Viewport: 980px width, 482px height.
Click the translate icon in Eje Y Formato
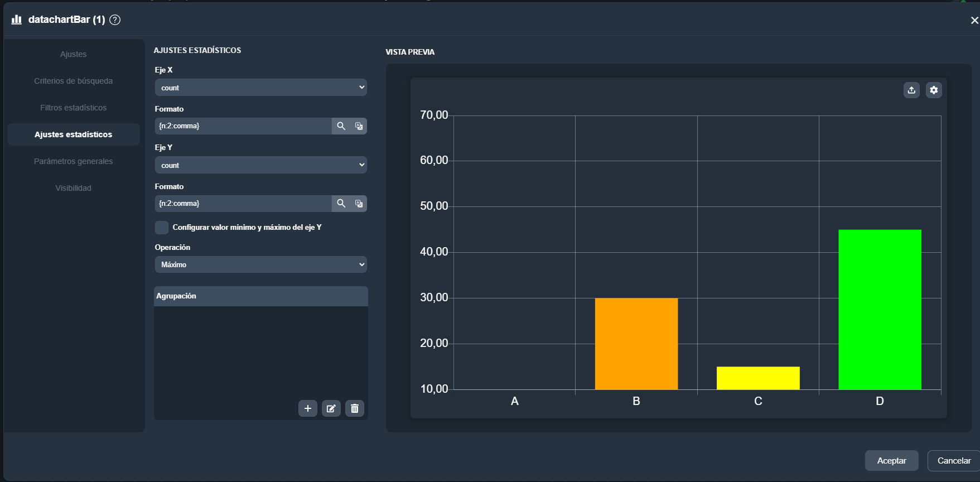pos(359,204)
